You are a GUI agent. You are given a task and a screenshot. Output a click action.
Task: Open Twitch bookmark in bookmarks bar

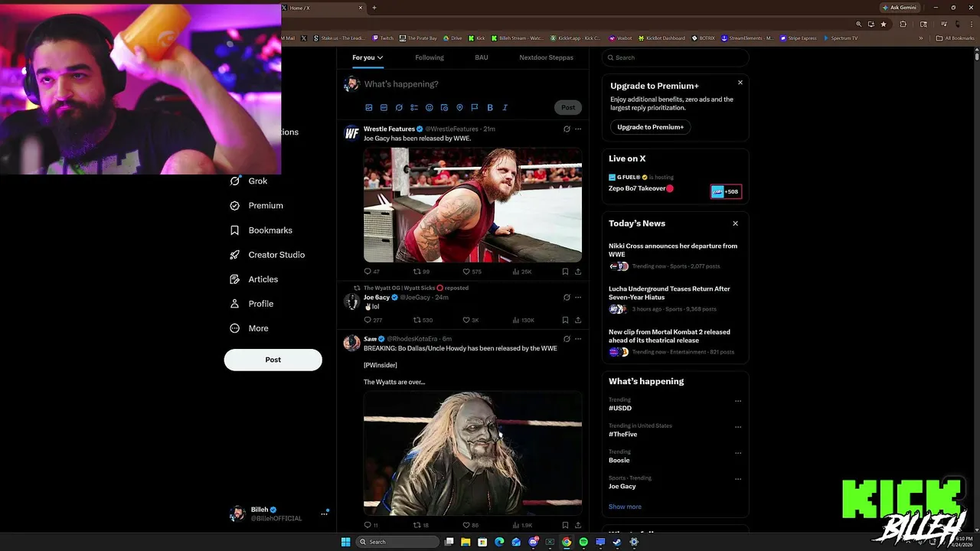pos(383,38)
